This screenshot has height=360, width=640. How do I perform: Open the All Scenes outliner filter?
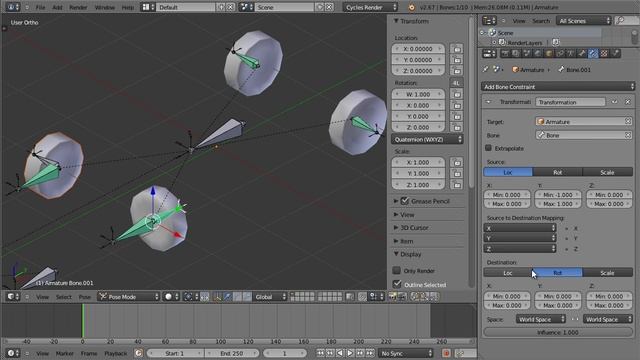(x=584, y=20)
